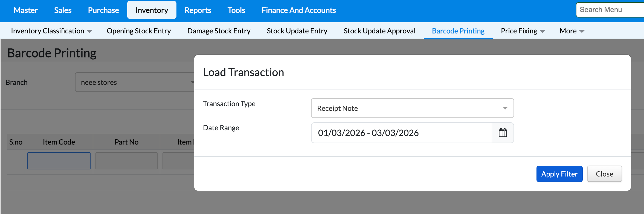Go to the Sales menu

click(x=63, y=10)
